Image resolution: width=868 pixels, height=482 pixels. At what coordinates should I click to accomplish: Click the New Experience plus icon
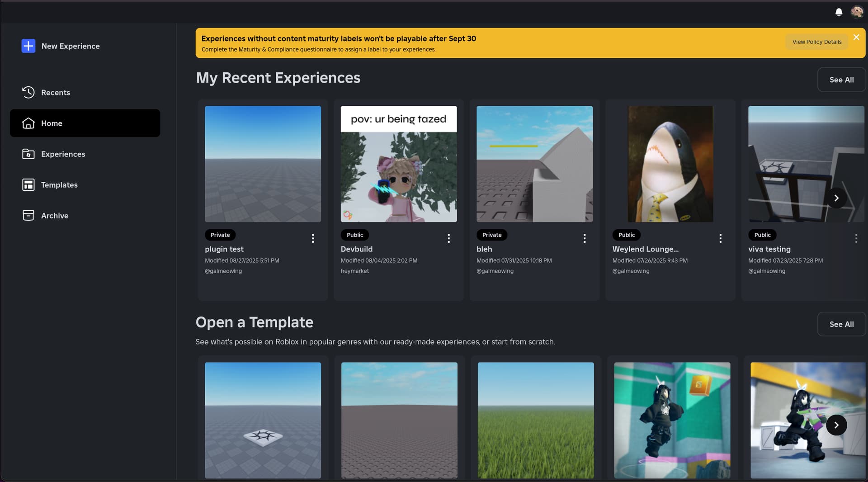28,46
